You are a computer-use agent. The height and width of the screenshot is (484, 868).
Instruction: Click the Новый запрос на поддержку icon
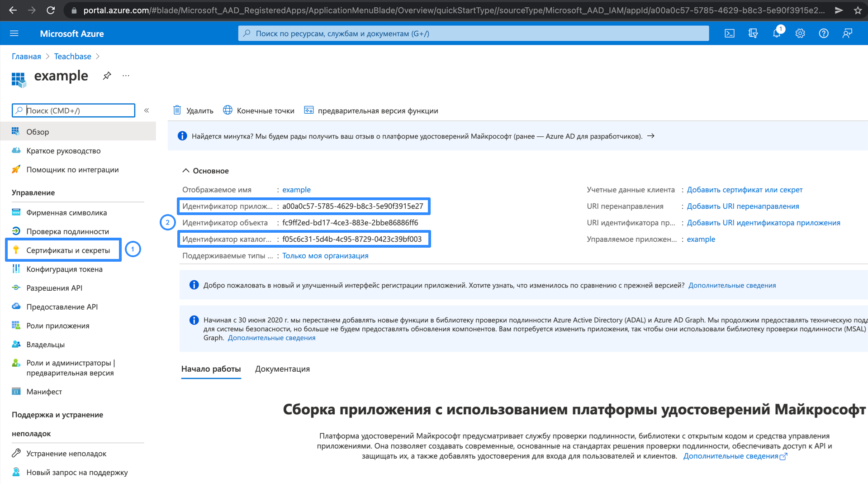[16, 472]
